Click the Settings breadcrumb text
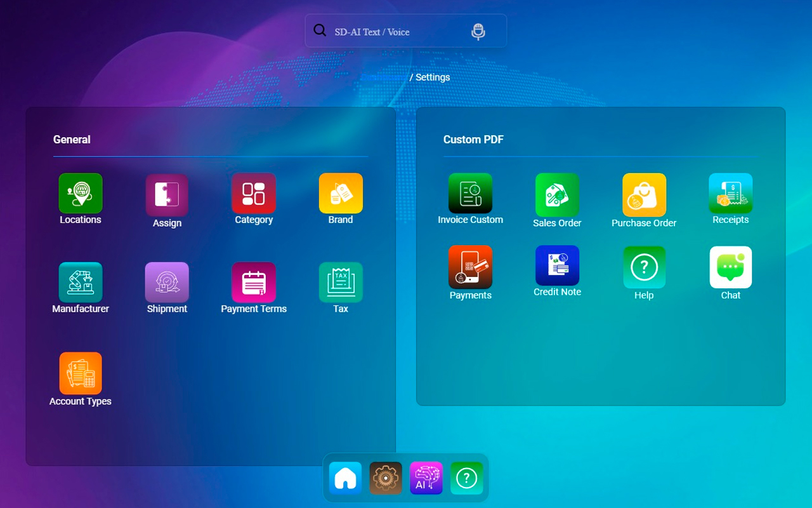 433,77
